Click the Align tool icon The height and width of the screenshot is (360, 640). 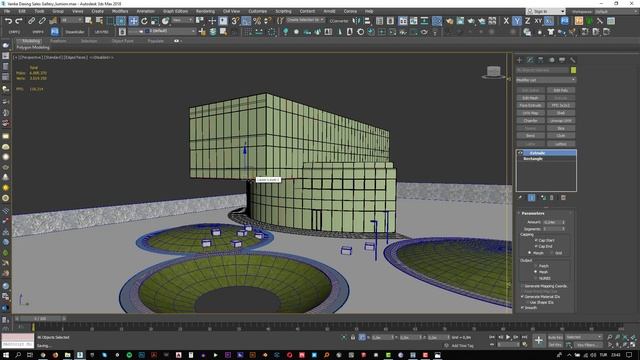click(x=367, y=20)
